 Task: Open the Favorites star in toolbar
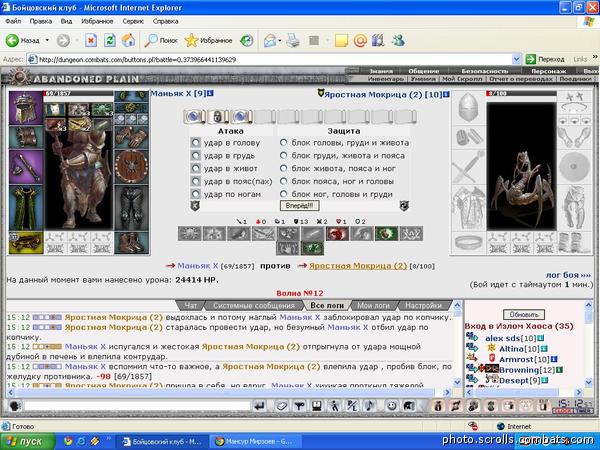[191, 41]
